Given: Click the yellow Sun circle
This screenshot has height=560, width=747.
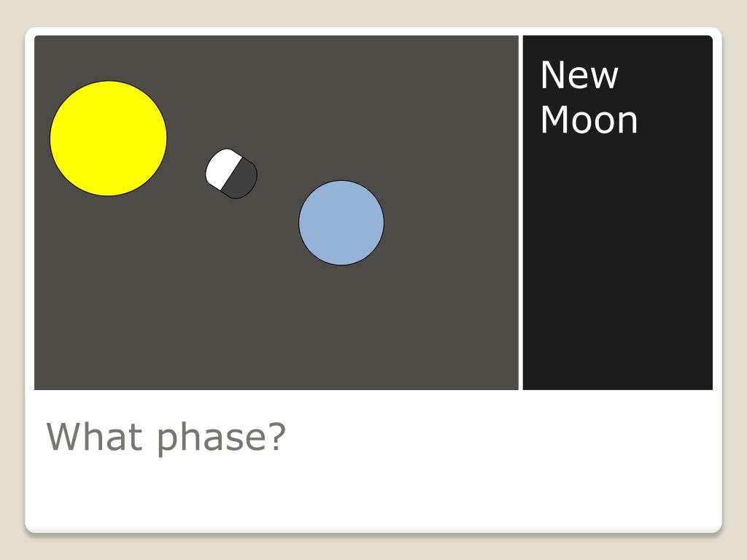Looking at the screenshot, I should [109, 138].
